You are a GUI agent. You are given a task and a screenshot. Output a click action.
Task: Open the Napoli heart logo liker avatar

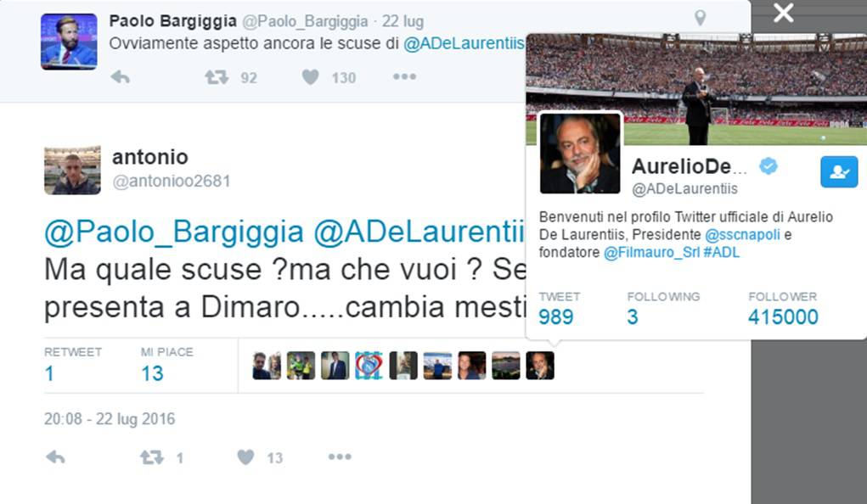369,366
